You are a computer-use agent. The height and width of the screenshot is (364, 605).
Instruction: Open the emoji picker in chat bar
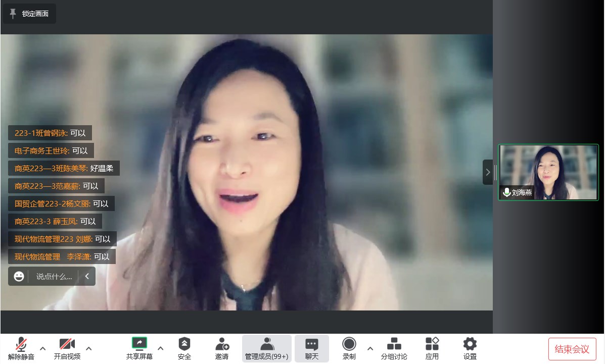tap(19, 277)
